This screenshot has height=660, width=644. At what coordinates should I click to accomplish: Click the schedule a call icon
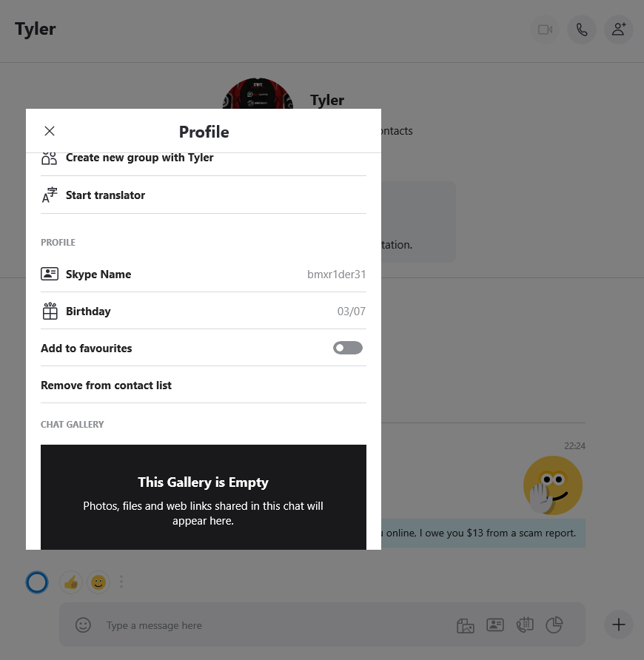(525, 624)
